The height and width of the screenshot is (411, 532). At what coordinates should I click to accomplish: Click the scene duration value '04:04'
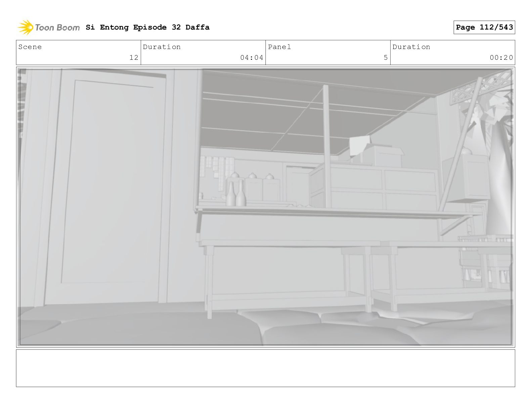tap(252, 57)
